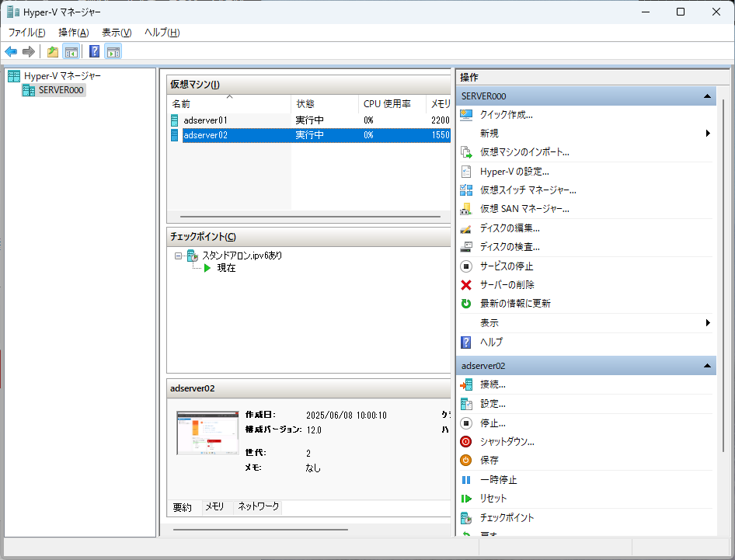The height and width of the screenshot is (560, 735).
Task: Switch to the 要約 tab
Action: tap(183, 507)
